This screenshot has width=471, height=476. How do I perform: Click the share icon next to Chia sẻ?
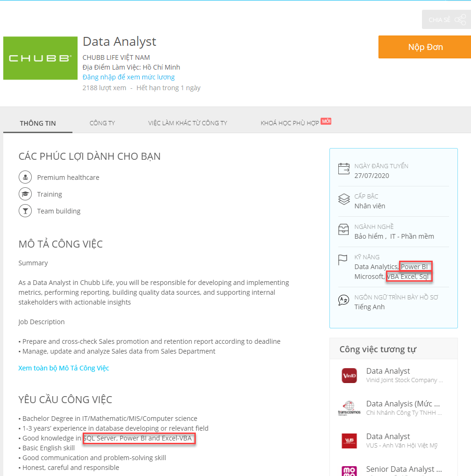point(460,20)
